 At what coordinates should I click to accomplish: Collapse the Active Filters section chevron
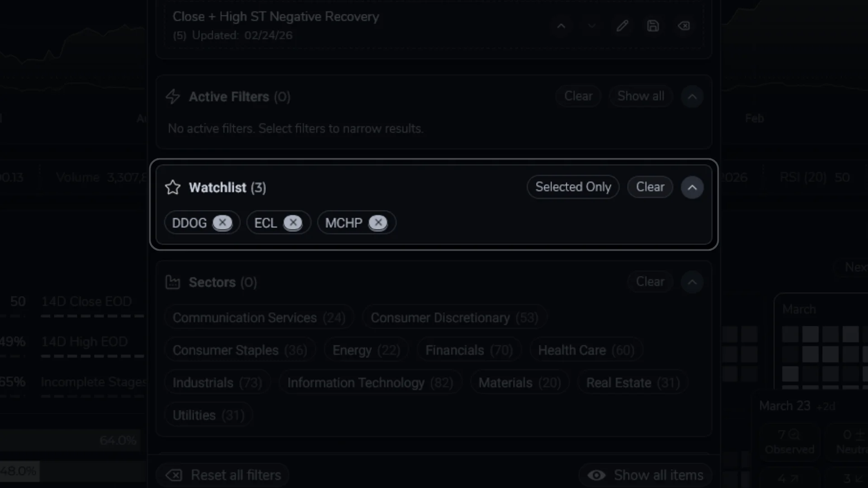pos(692,96)
